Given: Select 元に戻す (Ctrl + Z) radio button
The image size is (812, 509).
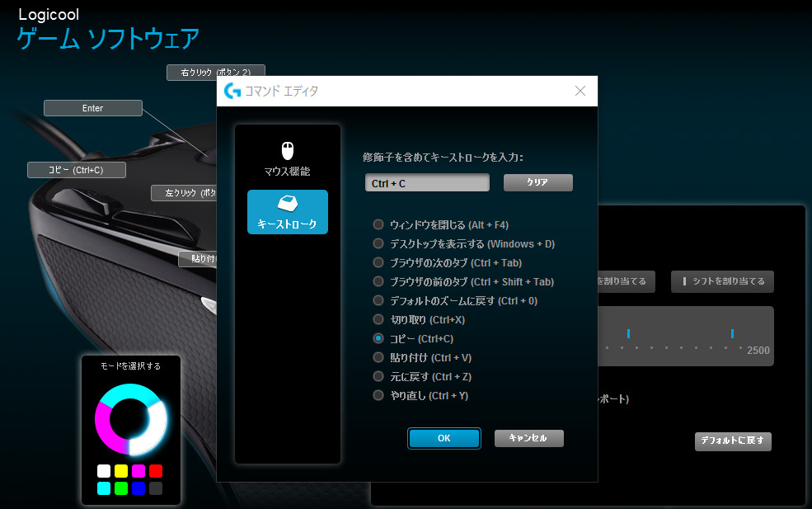Looking at the screenshot, I should click(x=378, y=376).
